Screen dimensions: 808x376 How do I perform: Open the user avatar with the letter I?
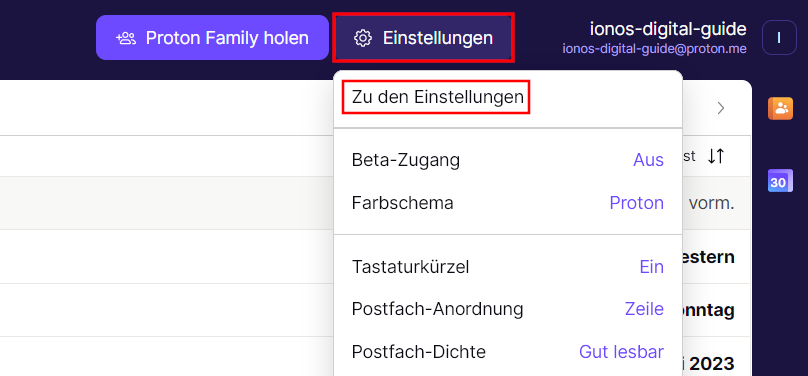coord(779,38)
